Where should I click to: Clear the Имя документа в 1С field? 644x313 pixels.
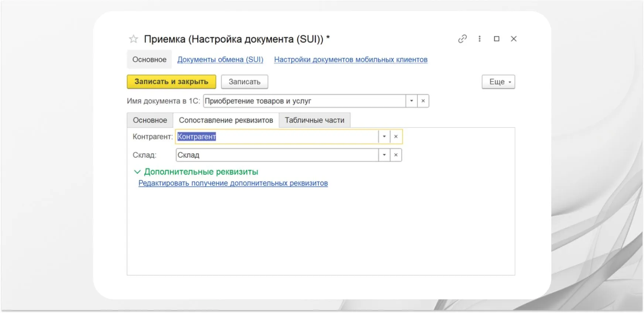click(x=423, y=101)
